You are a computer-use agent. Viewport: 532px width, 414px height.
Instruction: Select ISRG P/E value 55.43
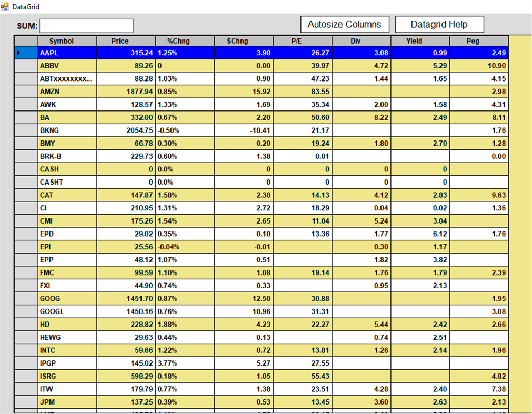pos(303,376)
